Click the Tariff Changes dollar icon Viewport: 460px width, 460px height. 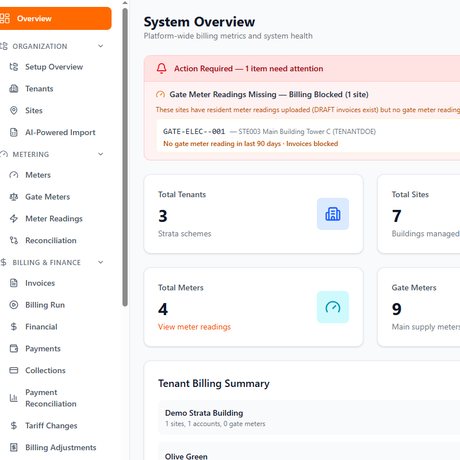tap(14, 426)
